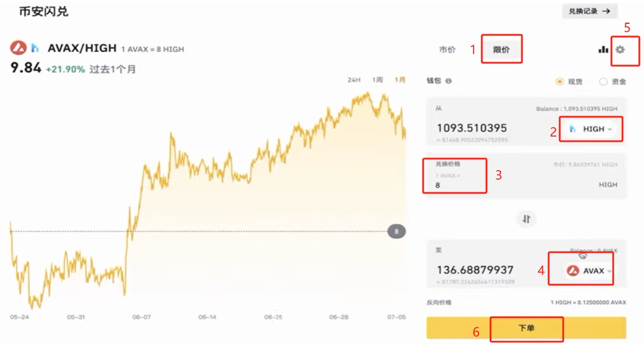Open 兑换记录 conversion history
The width and height of the screenshot is (644, 344).
coord(590,11)
